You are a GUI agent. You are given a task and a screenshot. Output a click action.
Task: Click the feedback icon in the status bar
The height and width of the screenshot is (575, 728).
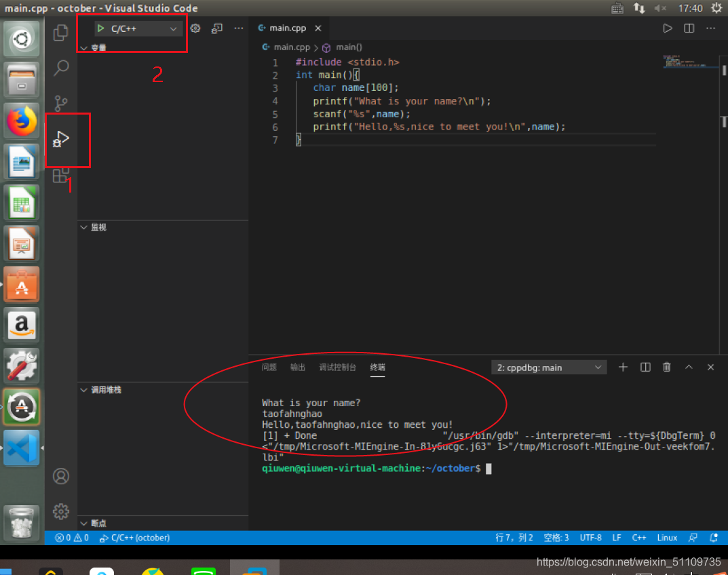tap(693, 538)
